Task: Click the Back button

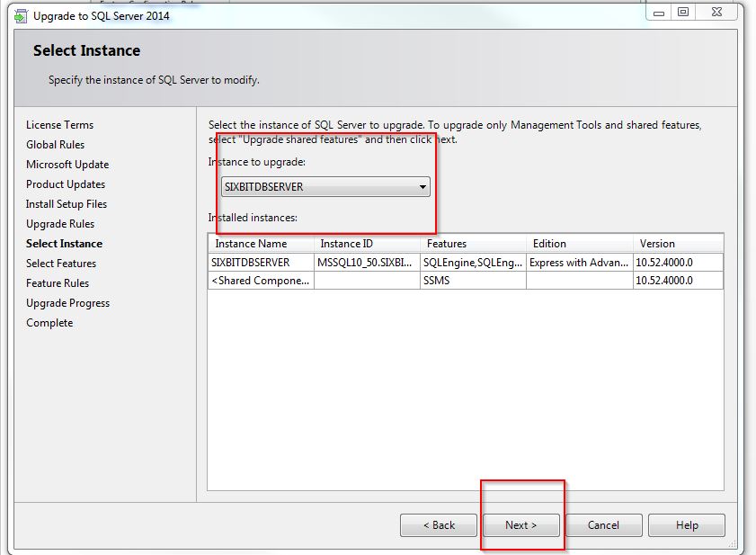Action: tap(438, 525)
